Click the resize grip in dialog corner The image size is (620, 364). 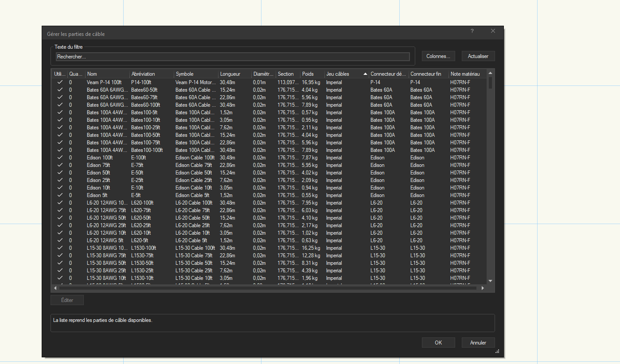[x=497, y=352]
